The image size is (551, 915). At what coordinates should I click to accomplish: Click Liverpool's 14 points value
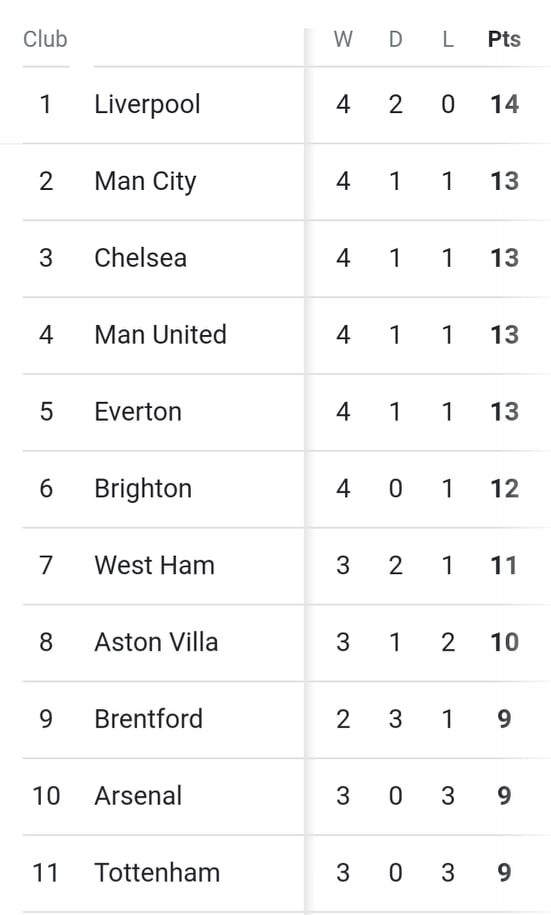coord(504,104)
